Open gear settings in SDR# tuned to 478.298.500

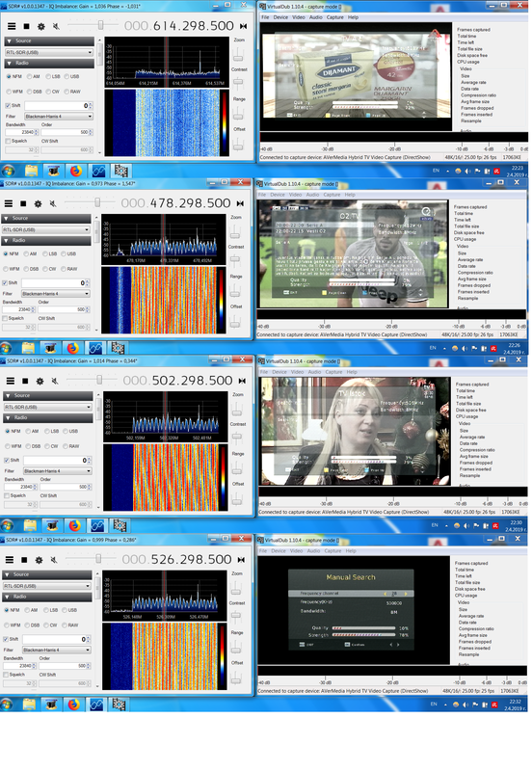point(38,203)
